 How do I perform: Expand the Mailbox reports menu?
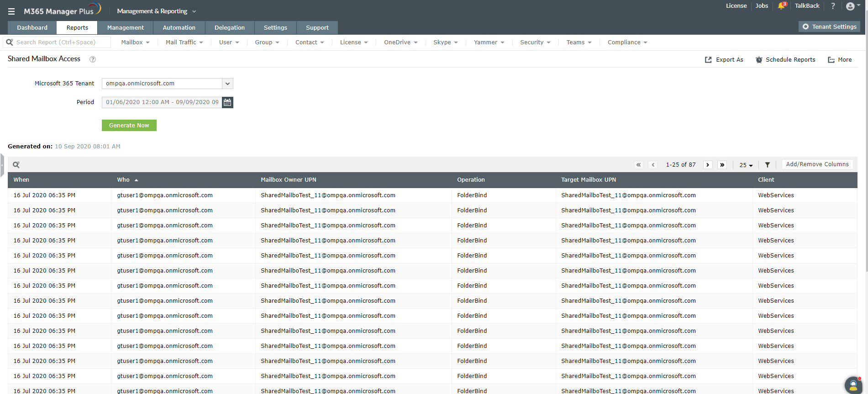[x=135, y=42]
